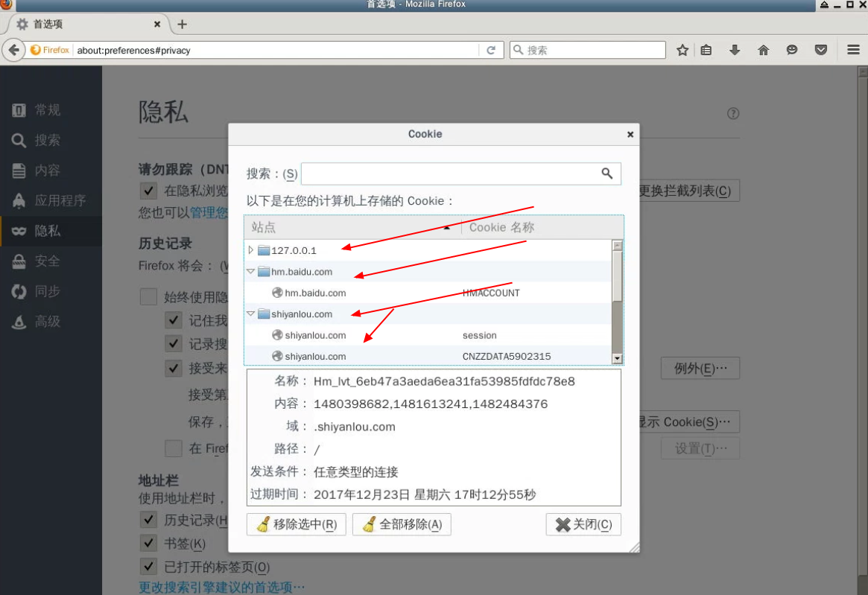
Task: Open a new tab with plus
Action: (x=182, y=25)
